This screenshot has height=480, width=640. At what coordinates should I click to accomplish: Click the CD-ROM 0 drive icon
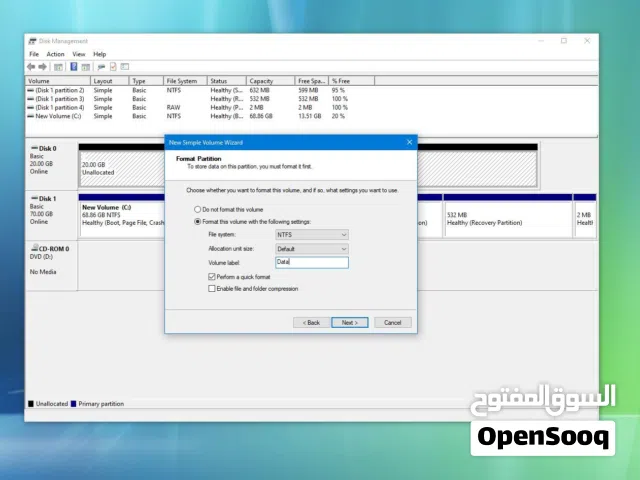tap(35, 247)
